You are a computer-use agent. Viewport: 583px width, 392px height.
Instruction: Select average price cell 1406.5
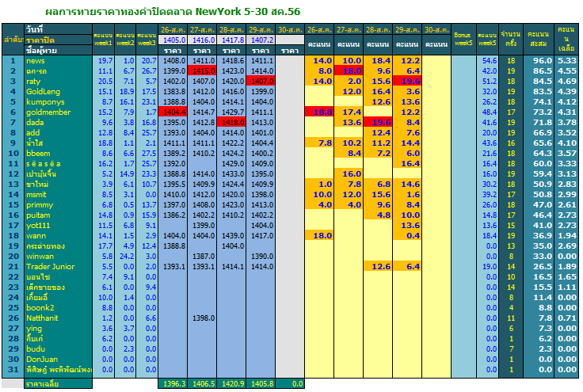(x=202, y=384)
